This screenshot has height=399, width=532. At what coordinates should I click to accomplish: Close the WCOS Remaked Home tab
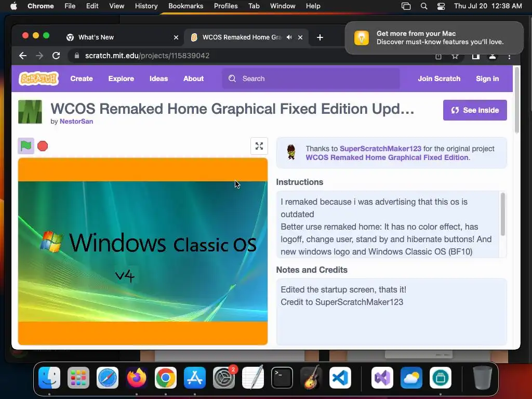(300, 37)
